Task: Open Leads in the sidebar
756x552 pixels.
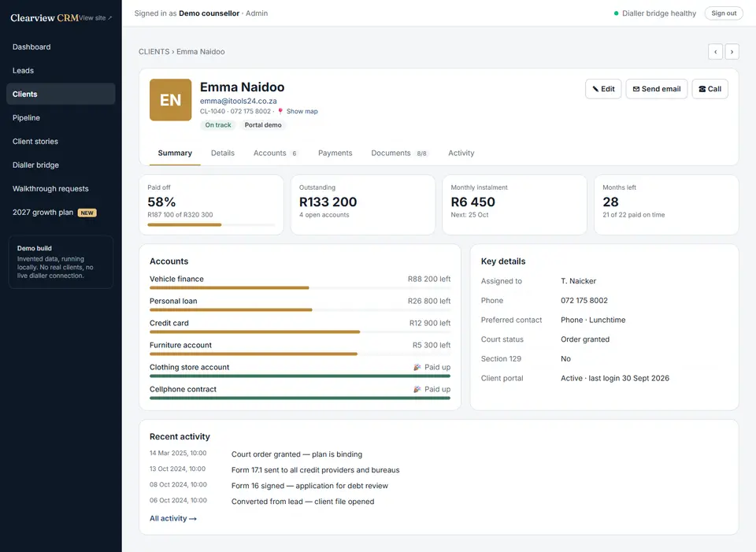Action: pos(61,70)
